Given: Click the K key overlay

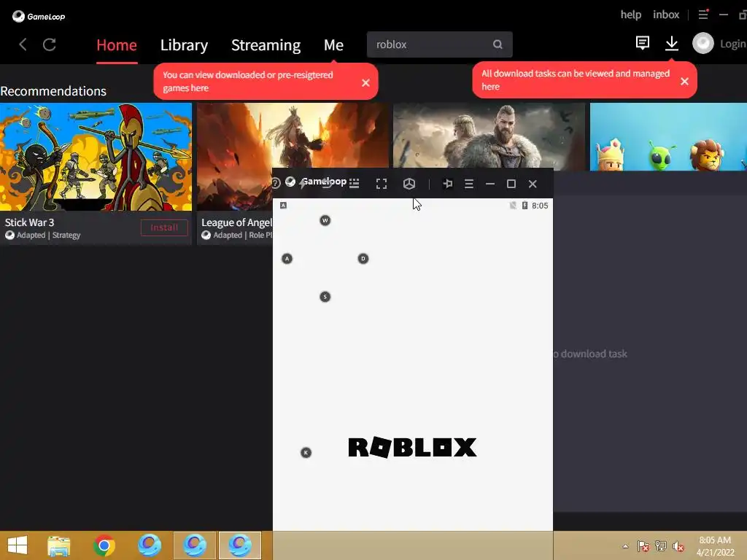Looking at the screenshot, I should [x=306, y=452].
